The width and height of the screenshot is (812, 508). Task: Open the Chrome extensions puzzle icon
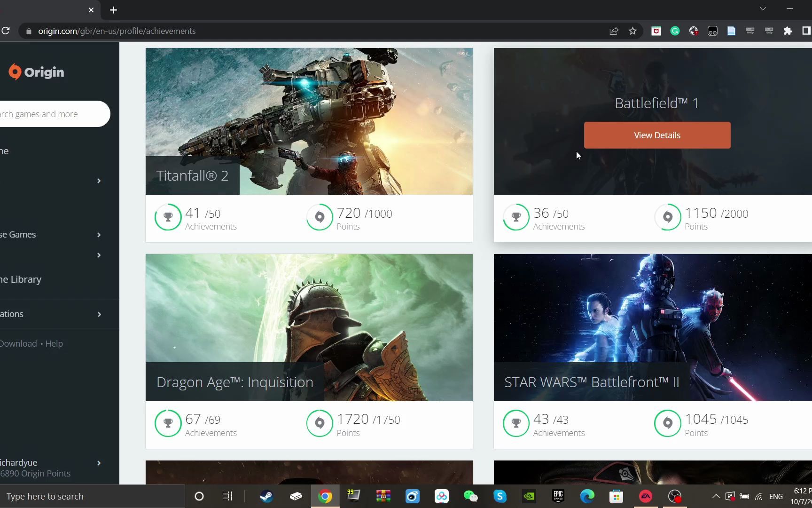pos(788,31)
